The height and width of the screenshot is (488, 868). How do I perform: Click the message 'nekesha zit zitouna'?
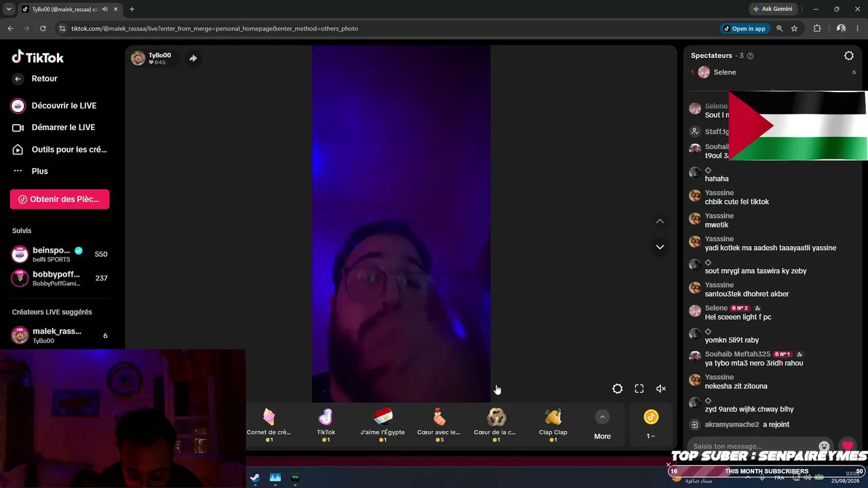click(x=736, y=386)
